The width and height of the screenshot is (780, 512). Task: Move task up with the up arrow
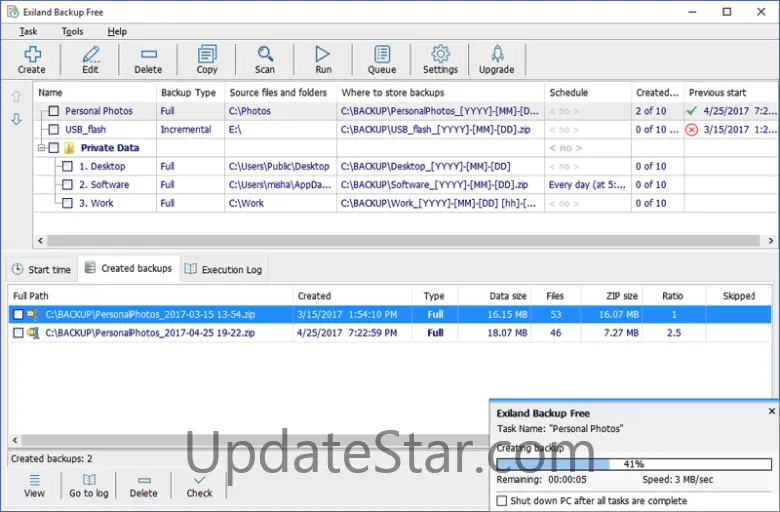point(16,97)
